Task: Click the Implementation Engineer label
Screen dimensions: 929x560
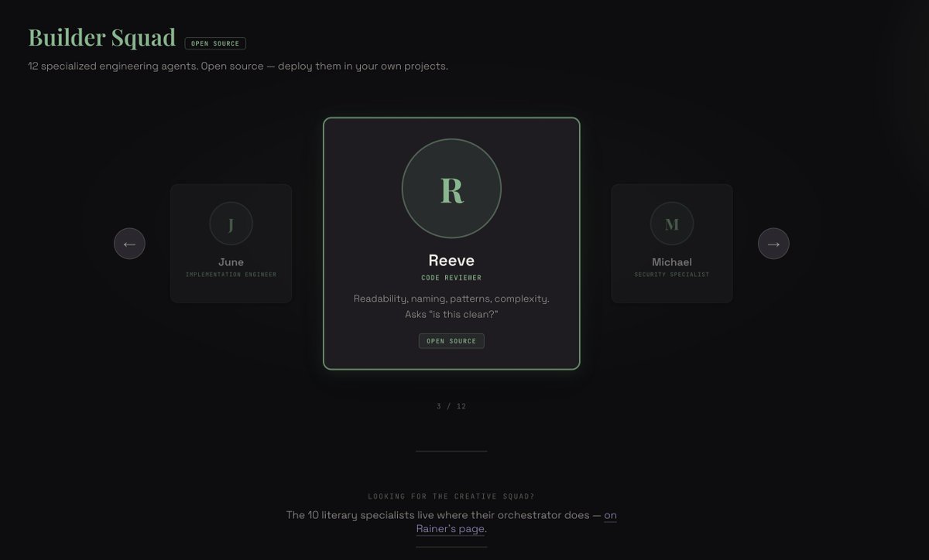Action: [x=231, y=275]
